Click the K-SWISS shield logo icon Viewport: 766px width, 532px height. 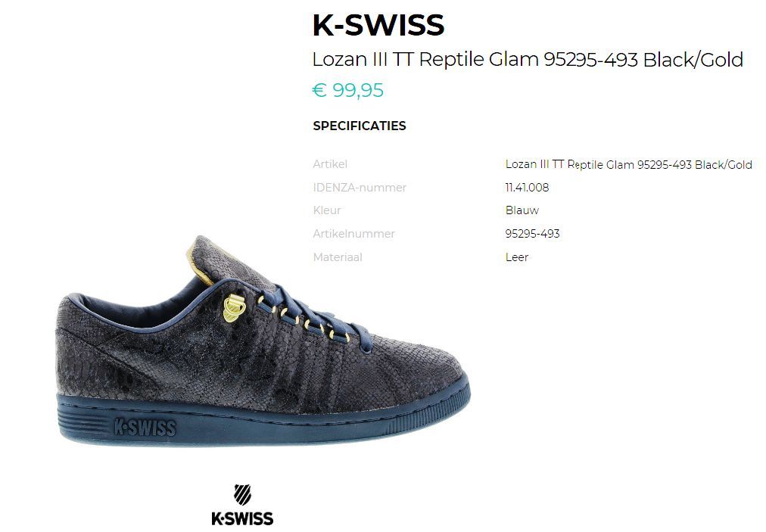tap(242, 494)
